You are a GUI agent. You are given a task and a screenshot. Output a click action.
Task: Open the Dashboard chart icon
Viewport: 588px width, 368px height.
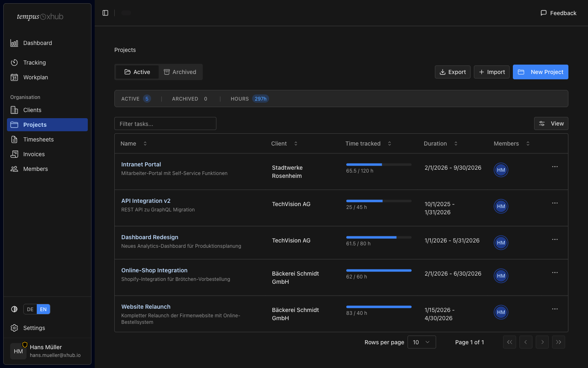14,43
